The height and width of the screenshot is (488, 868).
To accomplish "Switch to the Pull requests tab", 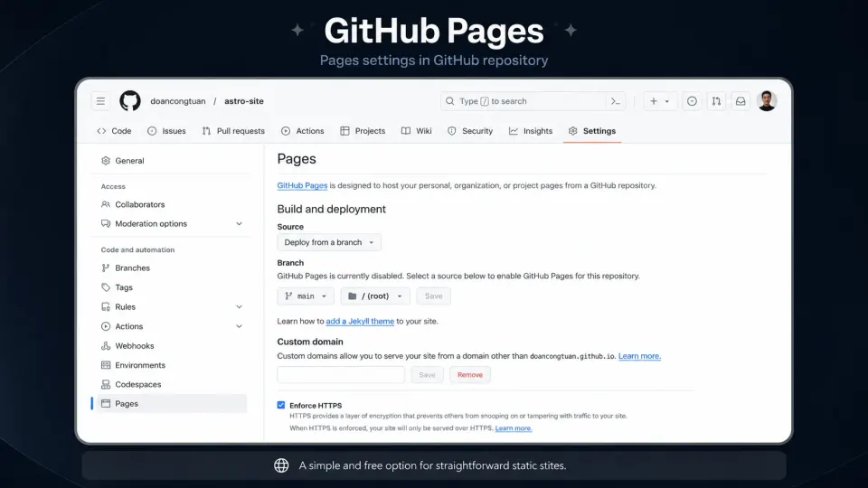I will pos(233,131).
